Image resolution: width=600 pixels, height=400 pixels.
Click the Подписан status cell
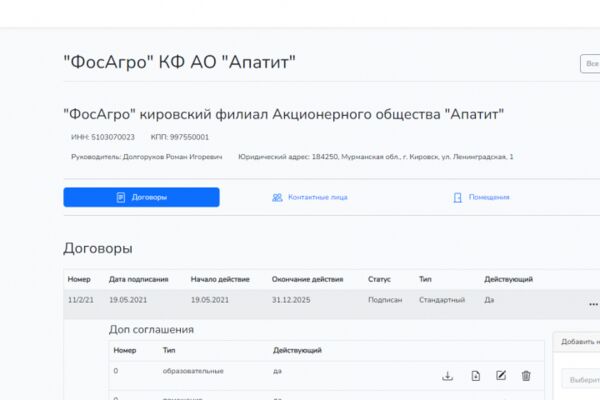tap(385, 300)
